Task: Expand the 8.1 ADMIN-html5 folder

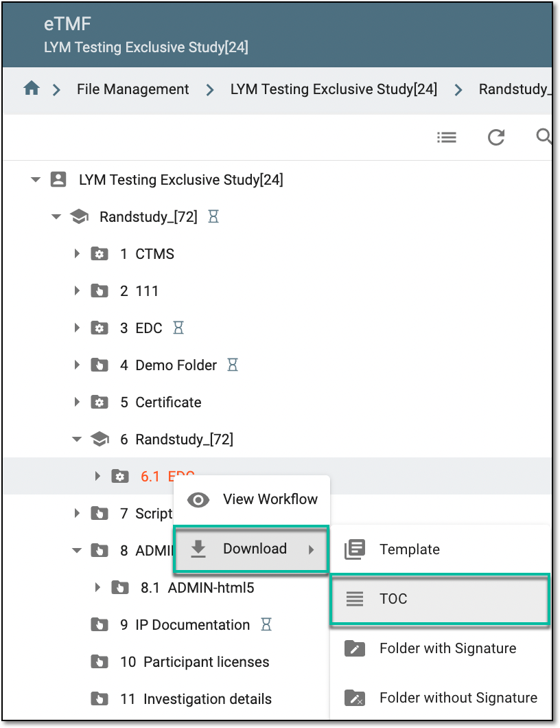Action: pos(97,587)
